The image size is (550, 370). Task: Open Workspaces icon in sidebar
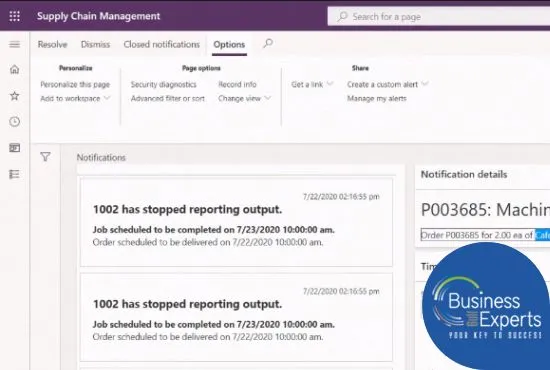tap(14, 148)
